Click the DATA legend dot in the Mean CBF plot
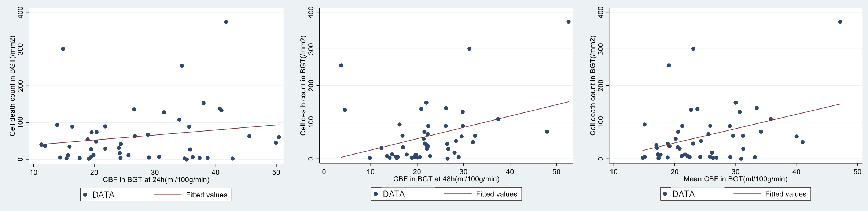Screen dimensions: 868x211 (665, 194)
